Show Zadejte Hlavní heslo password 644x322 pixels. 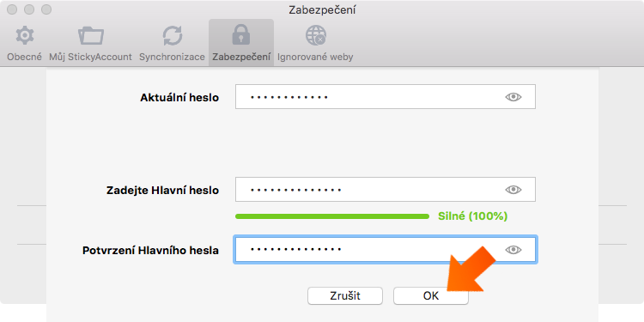pyautogui.click(x=513, y=190)
